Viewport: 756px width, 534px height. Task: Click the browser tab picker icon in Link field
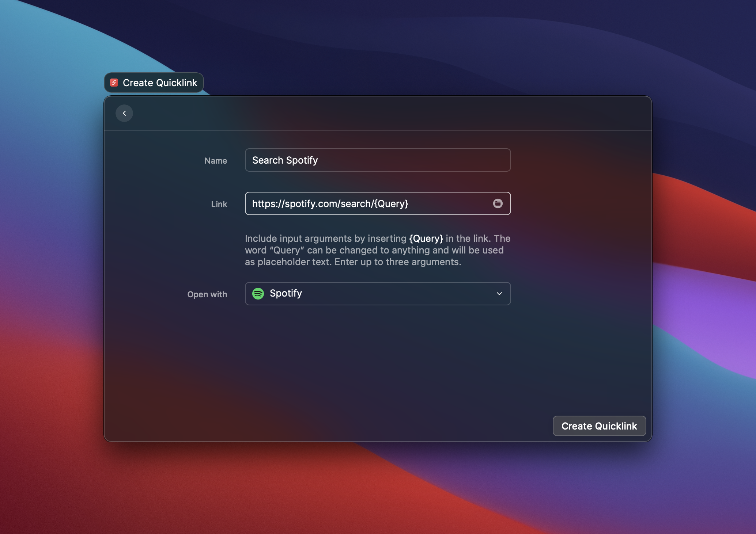click(x=498, y=203)
